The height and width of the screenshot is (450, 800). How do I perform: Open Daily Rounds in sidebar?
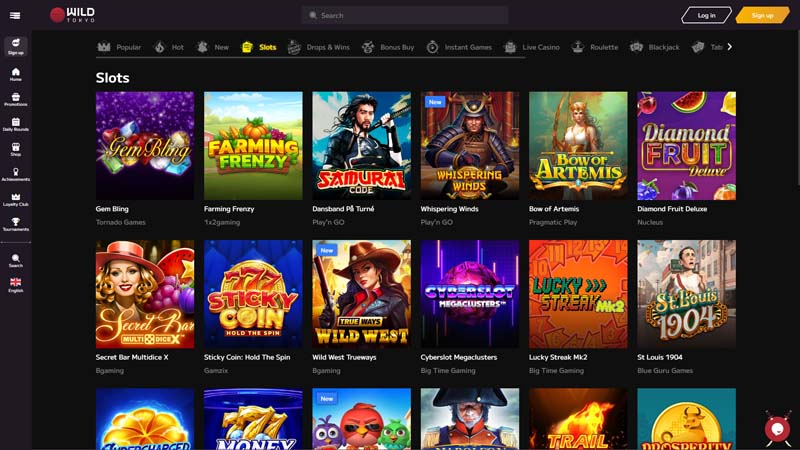pos(15,124)
